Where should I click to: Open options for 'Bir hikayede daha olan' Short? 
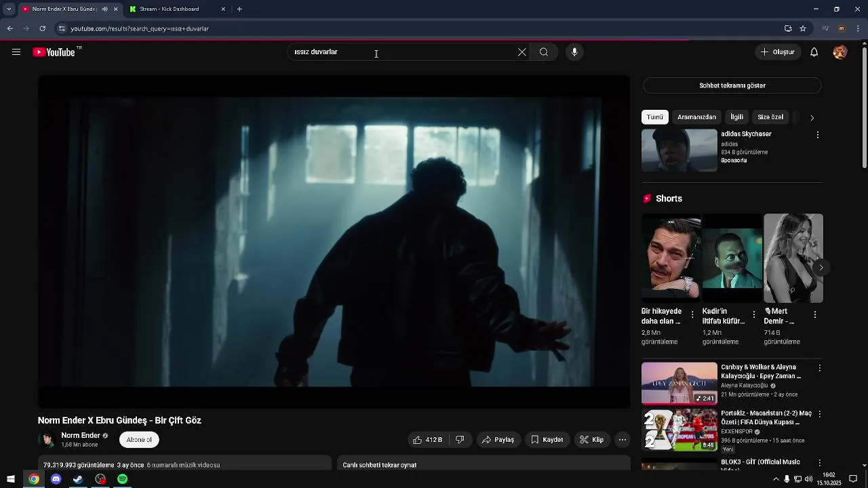click(x=692, y=314)
